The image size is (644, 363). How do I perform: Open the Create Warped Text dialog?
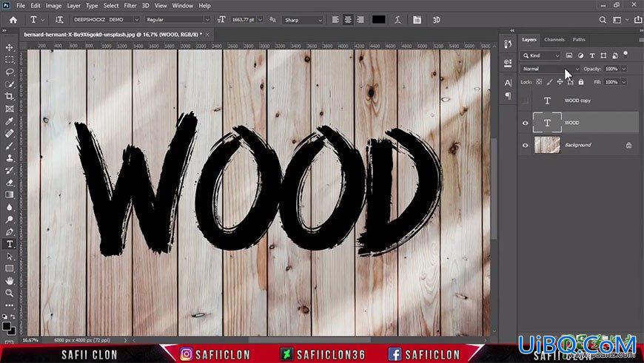398,20
